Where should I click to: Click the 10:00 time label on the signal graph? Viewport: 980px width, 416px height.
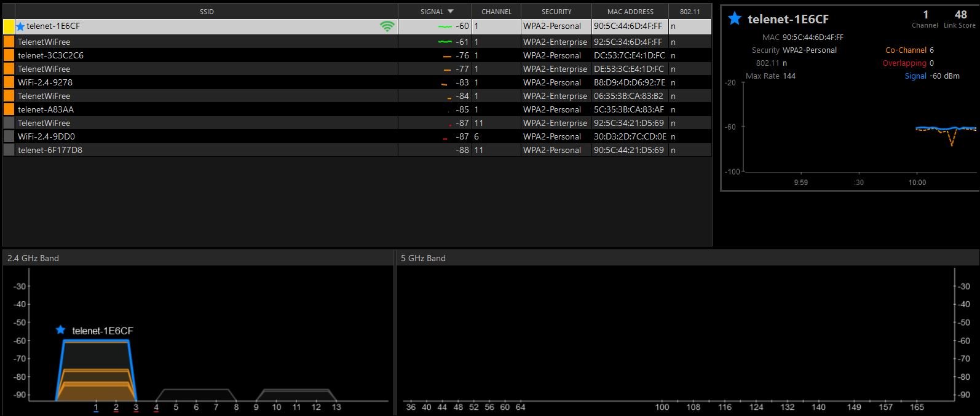(917, 182)
